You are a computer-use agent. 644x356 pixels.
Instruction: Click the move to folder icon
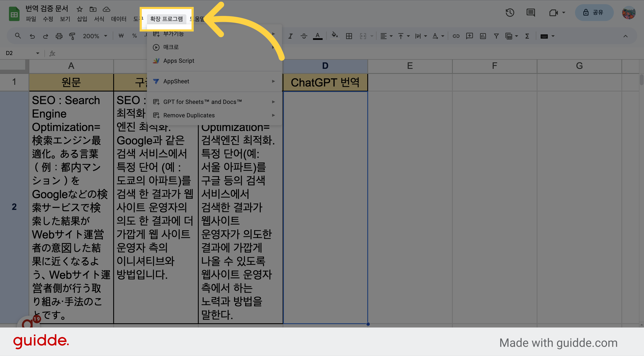(93, 9)
